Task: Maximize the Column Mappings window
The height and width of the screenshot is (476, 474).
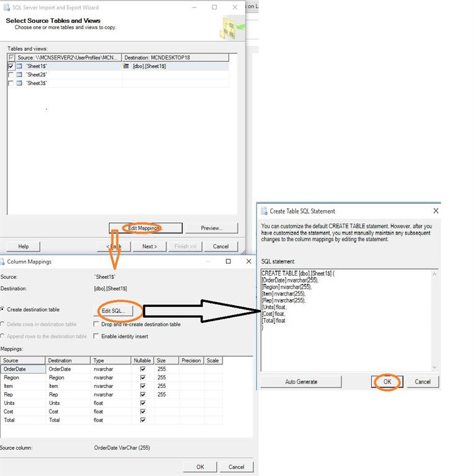Action: coord(228,262)
